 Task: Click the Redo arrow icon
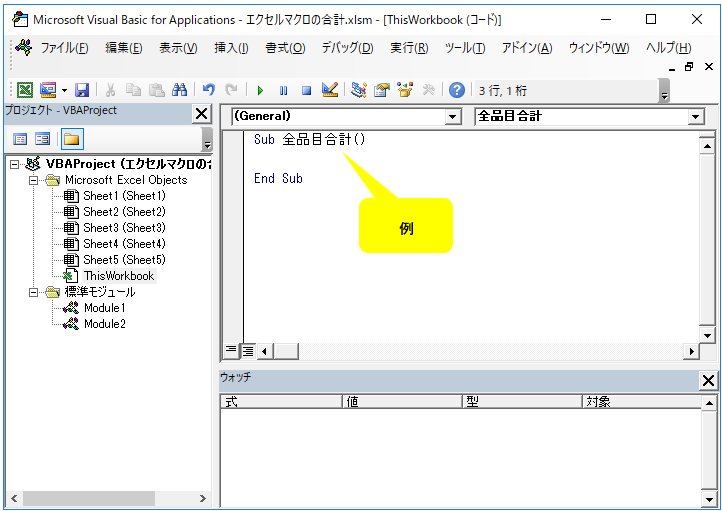tap(231, 90)
